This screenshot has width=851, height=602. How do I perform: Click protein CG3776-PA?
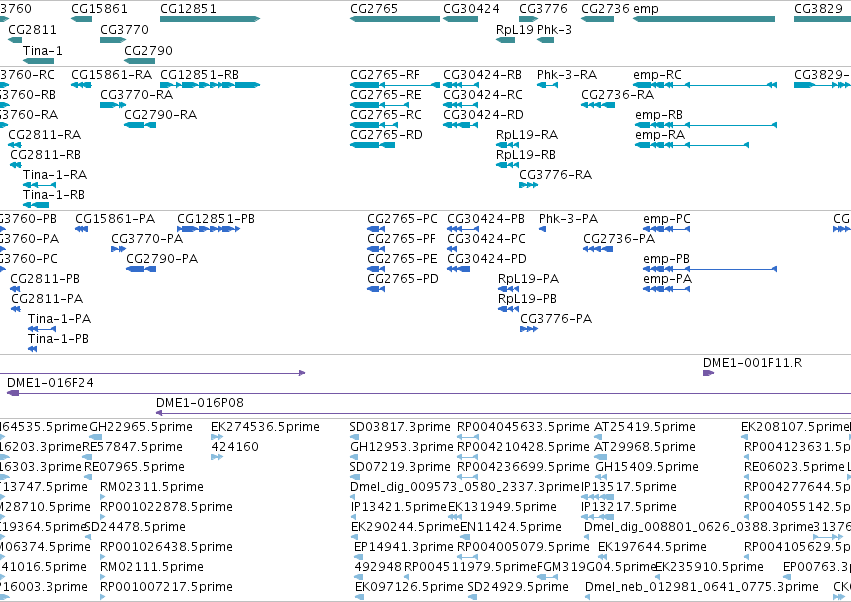(556, 319)
